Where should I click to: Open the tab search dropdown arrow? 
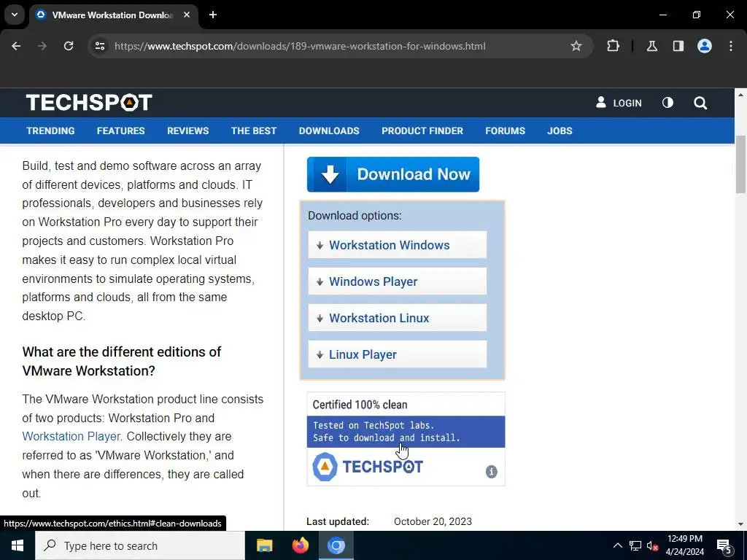15,15
